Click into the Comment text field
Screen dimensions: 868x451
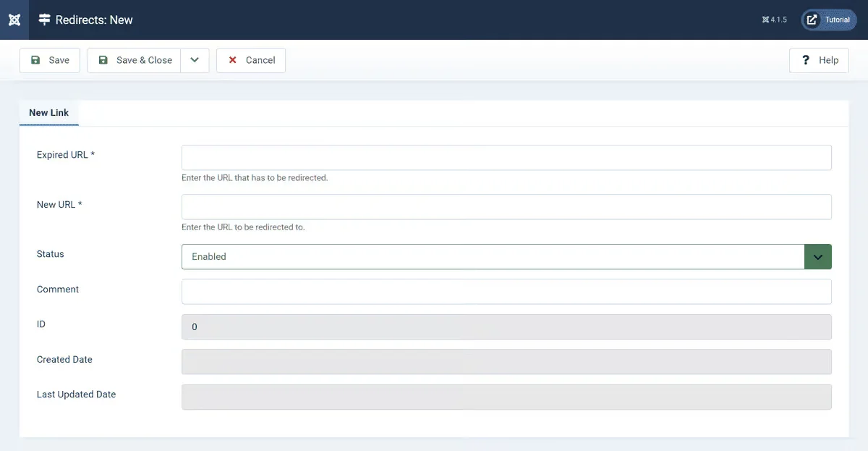click(506, 292)
